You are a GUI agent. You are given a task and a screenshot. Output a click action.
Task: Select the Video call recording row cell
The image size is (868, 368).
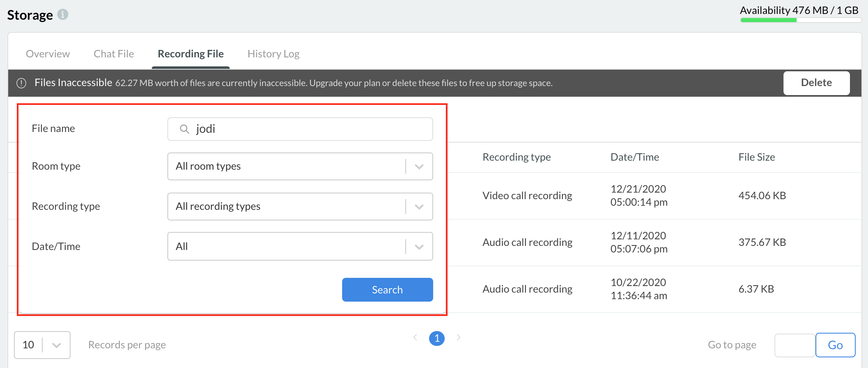(x=527, y=196)
